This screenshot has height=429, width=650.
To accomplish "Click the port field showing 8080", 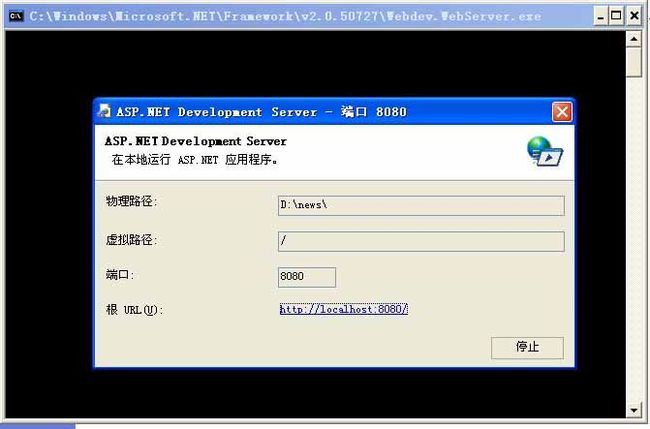I will 307,277.
